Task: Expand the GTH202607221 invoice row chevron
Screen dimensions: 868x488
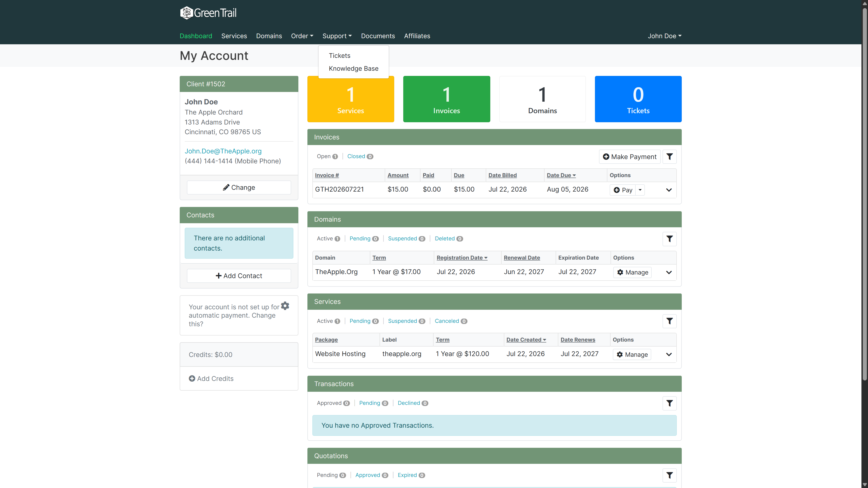Action: point(669,190)
